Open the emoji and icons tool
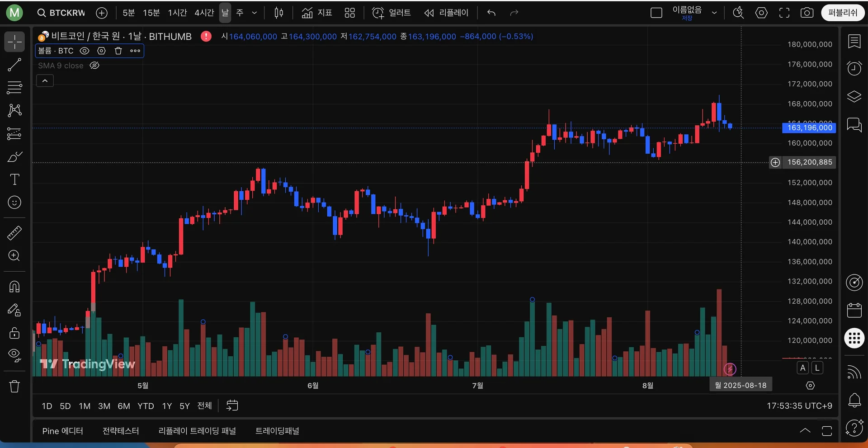Viewport: 868px width, 448px height. (14, 203)
